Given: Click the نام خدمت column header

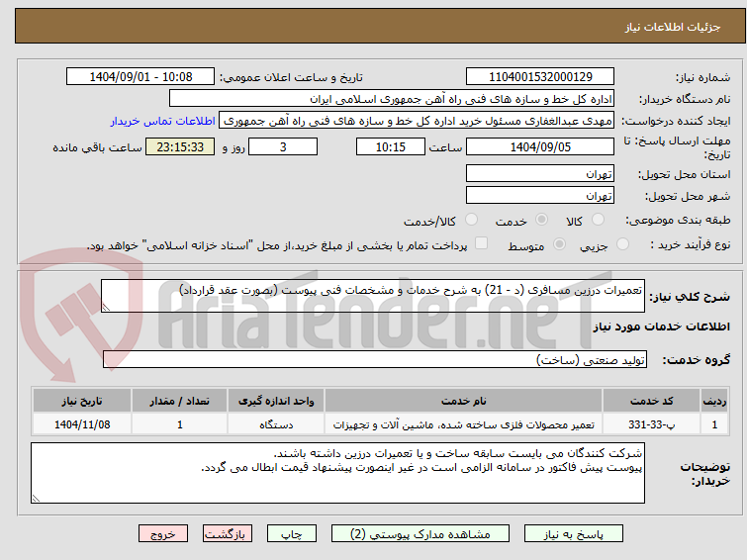Looking at the screenshot, I should (x=464, y=401).
